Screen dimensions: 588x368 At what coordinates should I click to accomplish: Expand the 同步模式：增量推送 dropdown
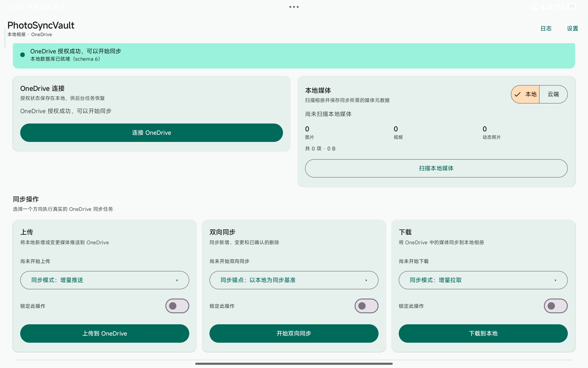pos(105,280)
